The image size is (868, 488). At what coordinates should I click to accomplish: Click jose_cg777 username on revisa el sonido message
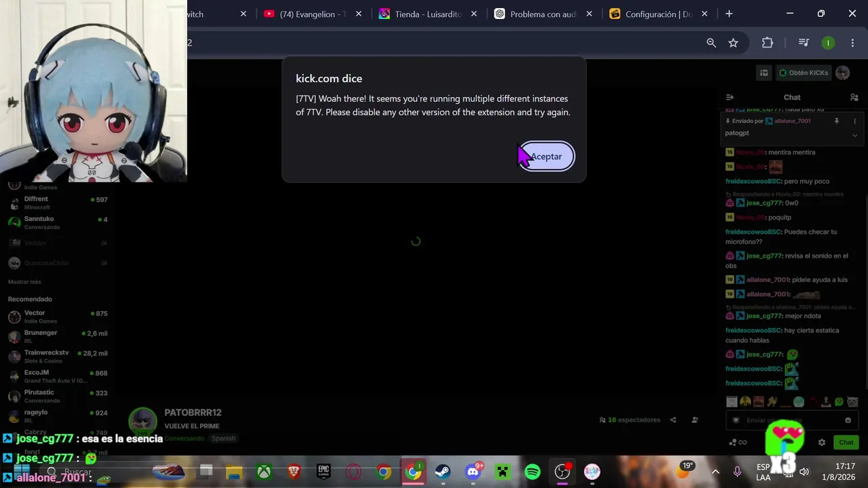[764, 256]
